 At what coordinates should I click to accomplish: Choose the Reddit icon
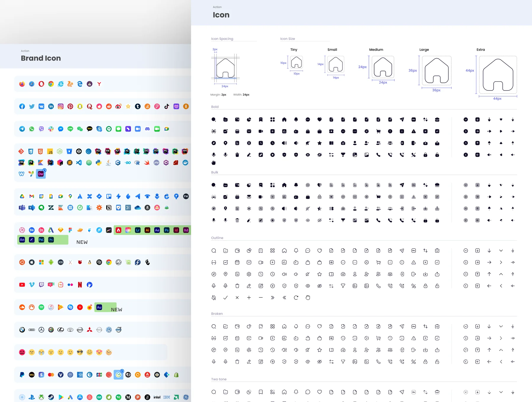click(109, 106)
